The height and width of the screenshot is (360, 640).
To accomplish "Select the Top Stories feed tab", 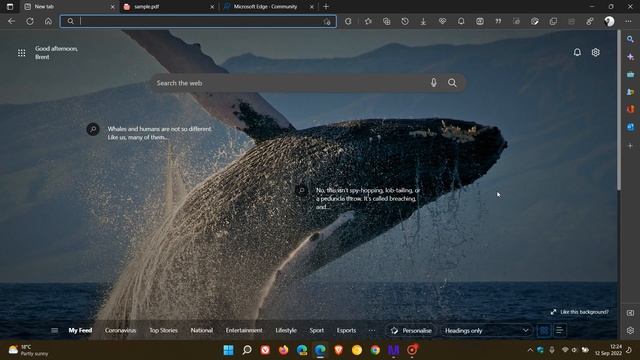I will point(163,331).
